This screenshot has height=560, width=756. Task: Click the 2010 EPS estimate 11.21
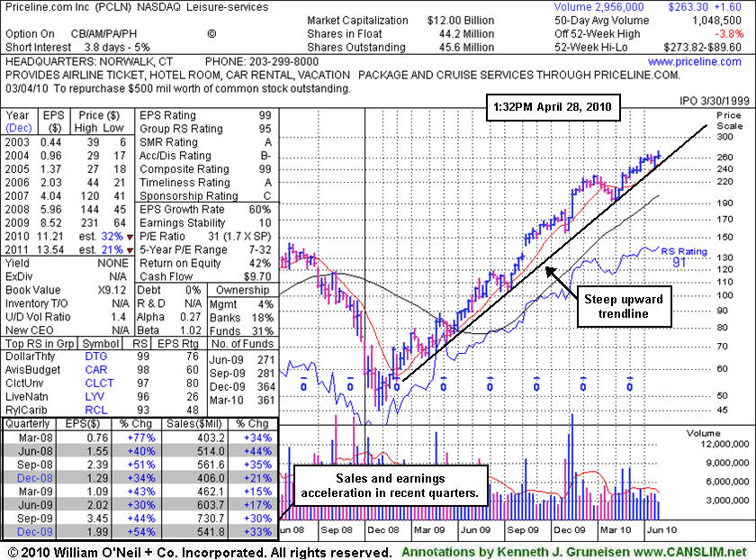tap(50, 237)
